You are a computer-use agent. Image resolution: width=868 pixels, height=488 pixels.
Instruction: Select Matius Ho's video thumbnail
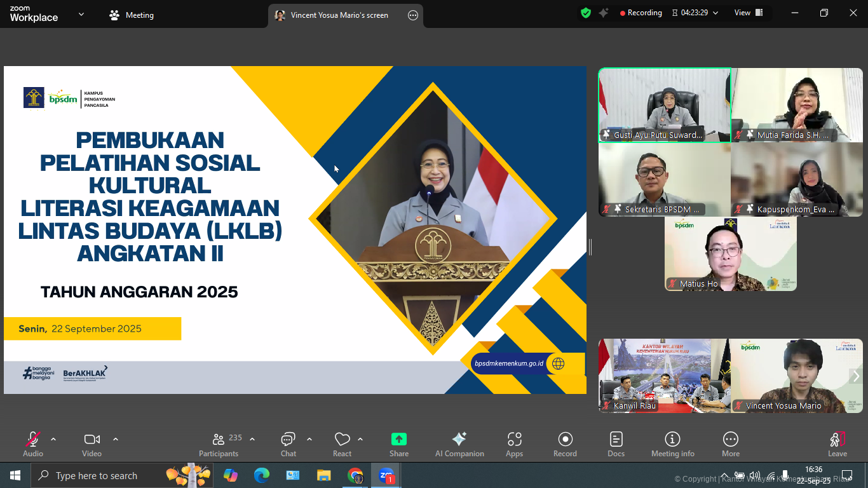tap(729, 254)
